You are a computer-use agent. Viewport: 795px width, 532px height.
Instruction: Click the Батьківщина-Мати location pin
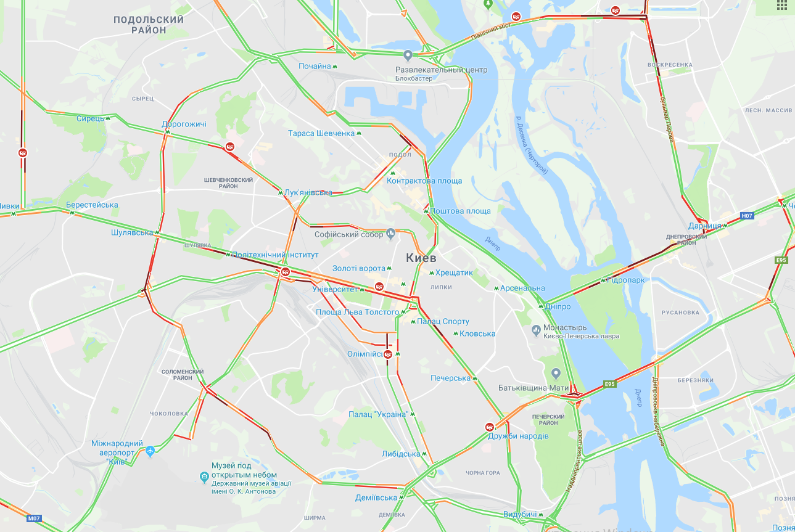click(x=556, y=373)
